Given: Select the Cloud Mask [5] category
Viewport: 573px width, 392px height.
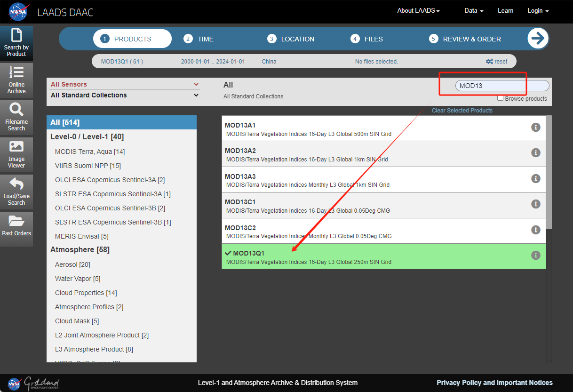Looking at the screenshot, I should point(77,321).
